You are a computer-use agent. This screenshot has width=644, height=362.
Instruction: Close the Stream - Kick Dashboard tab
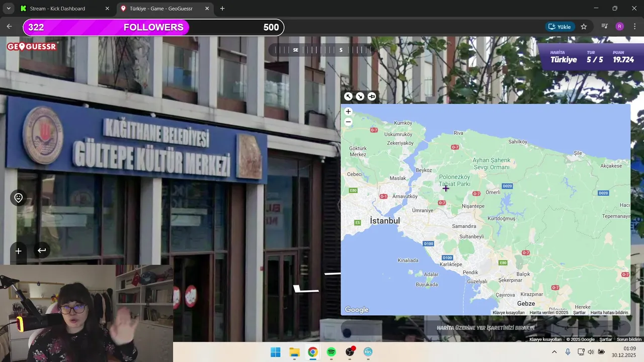click(107, 9)
